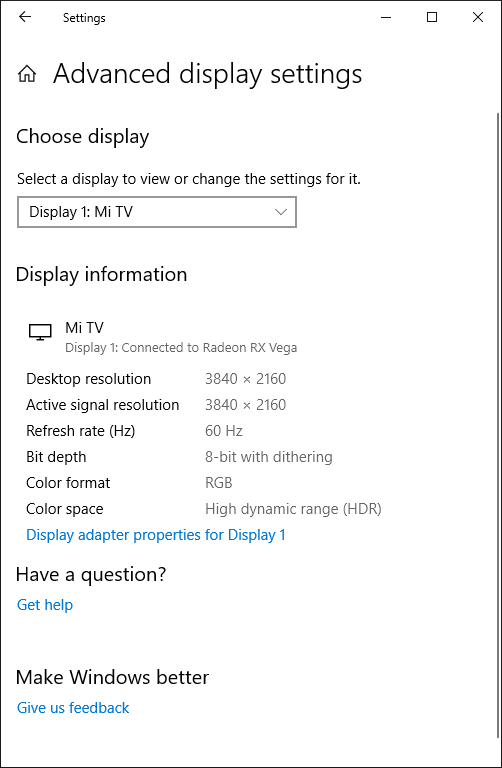Open the Get help link
Image resolution: width=502 pixels, height=768 pixels.
[x=45, y=605]
